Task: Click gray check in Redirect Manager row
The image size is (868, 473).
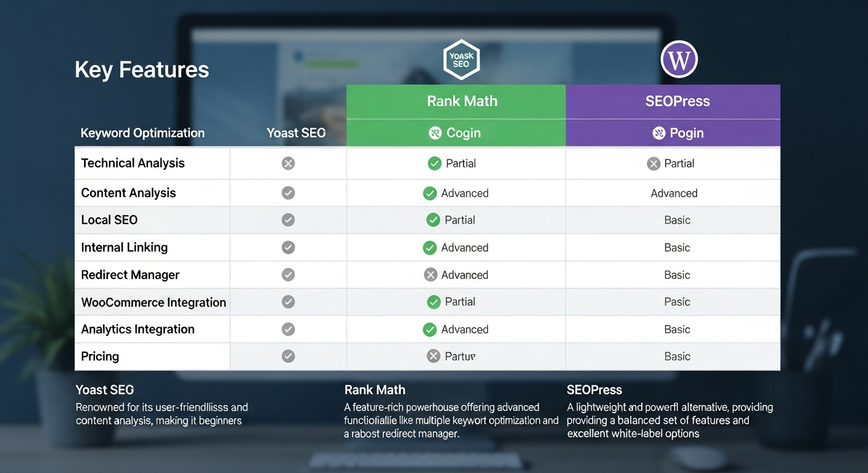Action: point(288,275)
